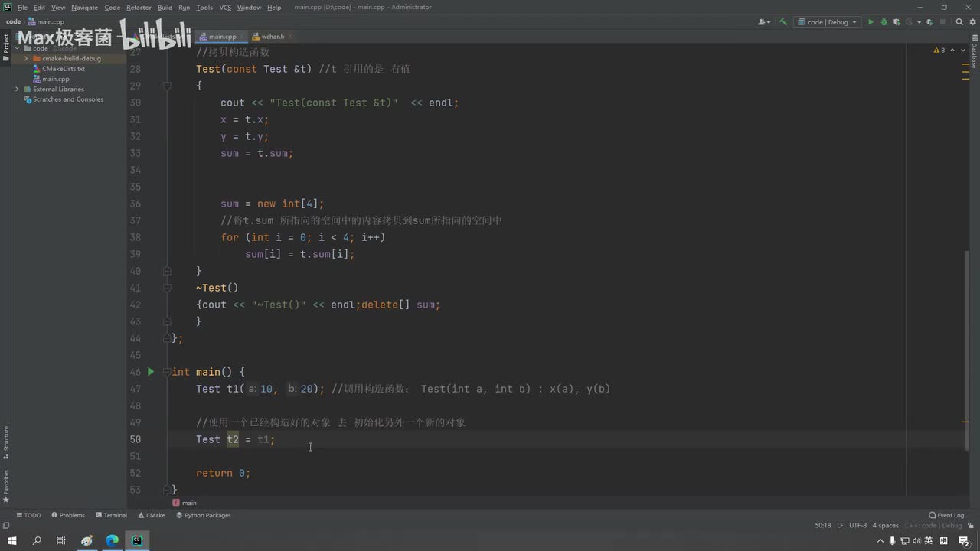
Task: Toggle the read-only lock icon in status bar
Action: click(x=971, y=526)
